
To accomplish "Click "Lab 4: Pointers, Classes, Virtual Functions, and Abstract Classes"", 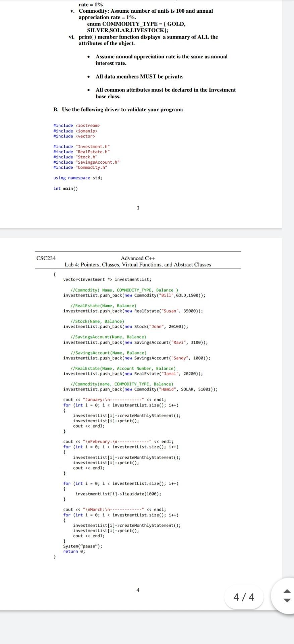I will (138, 265).
